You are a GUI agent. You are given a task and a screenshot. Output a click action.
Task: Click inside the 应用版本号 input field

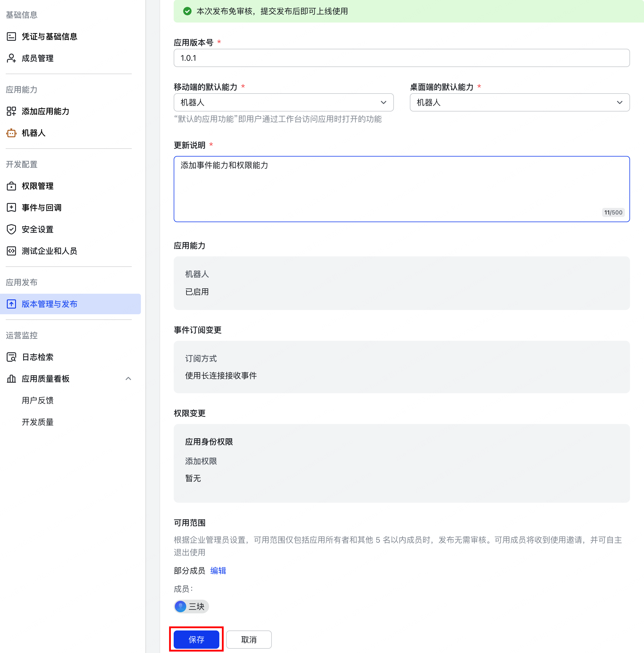pyautogui.click(x=401, y=58)
